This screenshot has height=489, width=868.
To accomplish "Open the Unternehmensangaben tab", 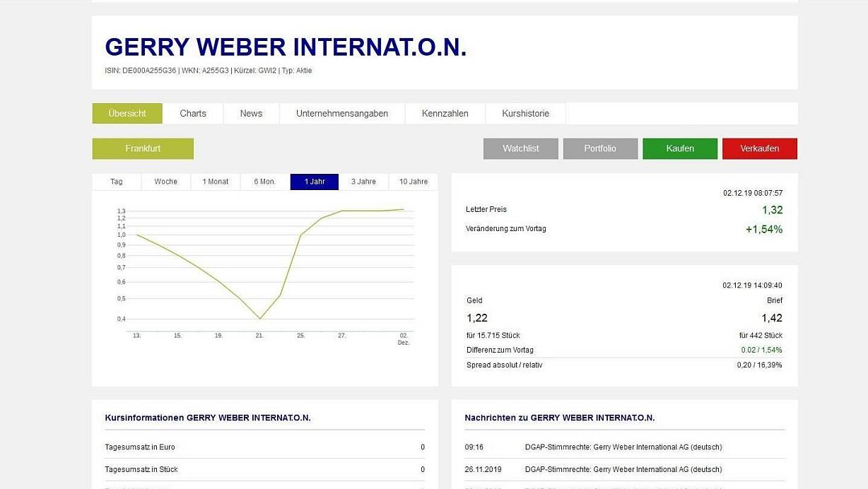I will tap(342, 113).
